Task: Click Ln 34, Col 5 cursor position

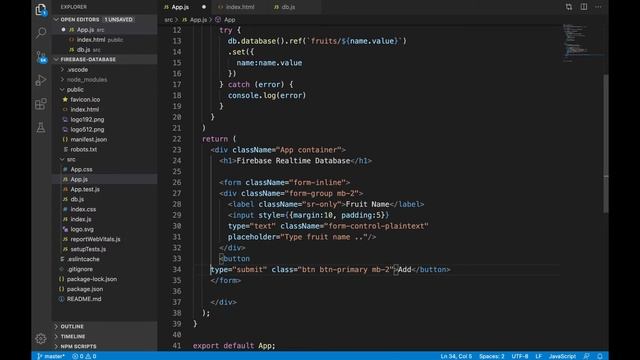Action: (456, 356)
